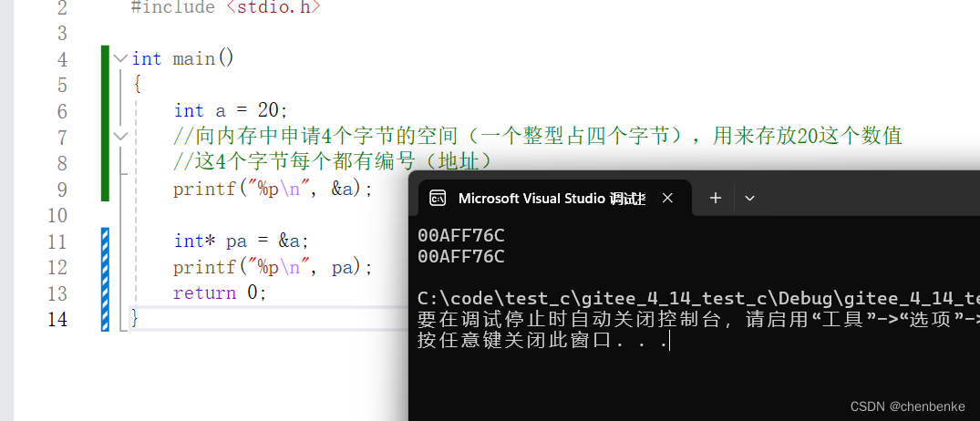
Task: Click the 'return 0;' statement
Action: (x=220, y=293)
